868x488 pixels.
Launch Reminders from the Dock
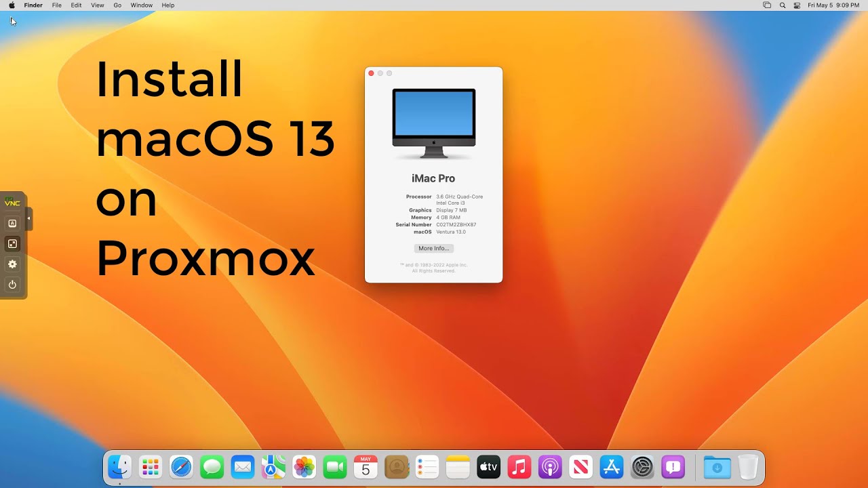(x=427, y=467)
